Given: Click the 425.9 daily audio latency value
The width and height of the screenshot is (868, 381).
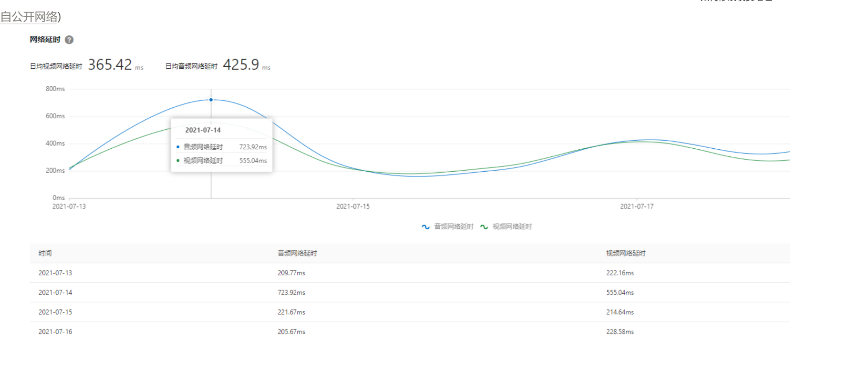Looking at the screenshot, I should coord(241,65).
